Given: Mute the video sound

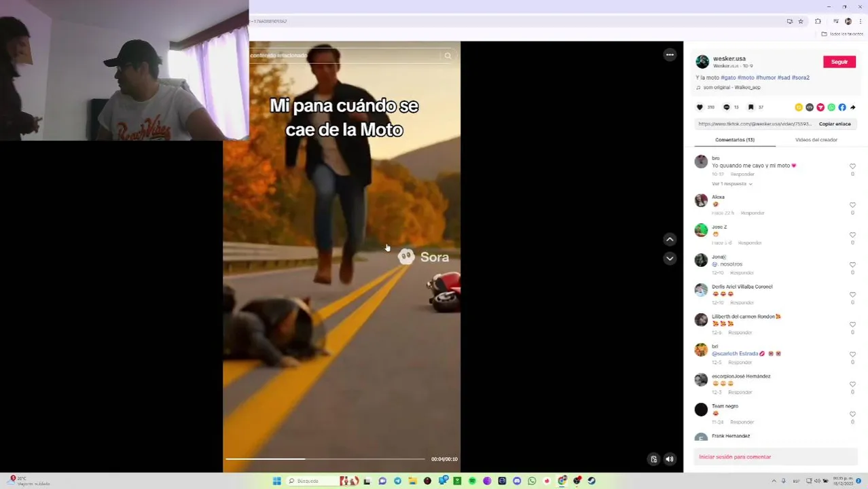Looking at the screenshot, I should [x=670, y=459].
